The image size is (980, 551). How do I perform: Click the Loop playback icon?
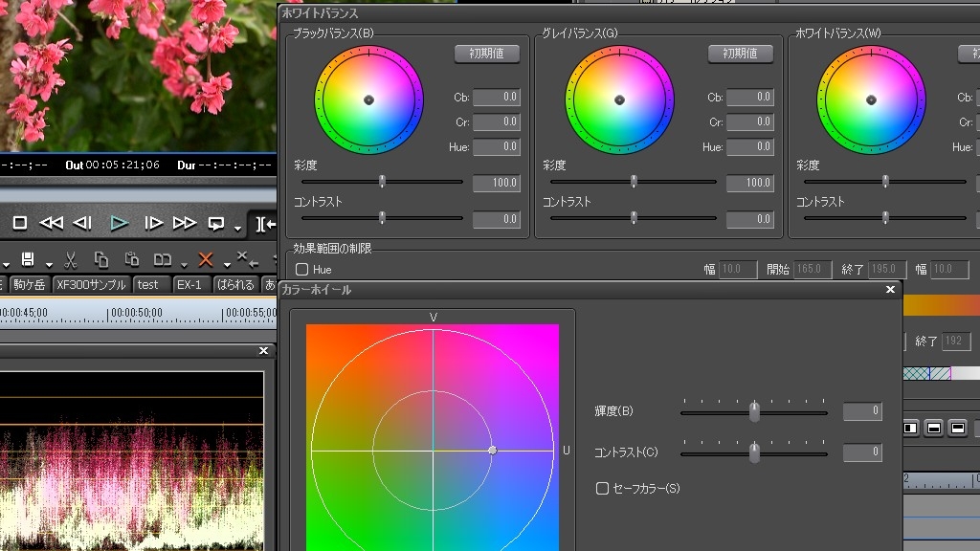tap(216, 223)
